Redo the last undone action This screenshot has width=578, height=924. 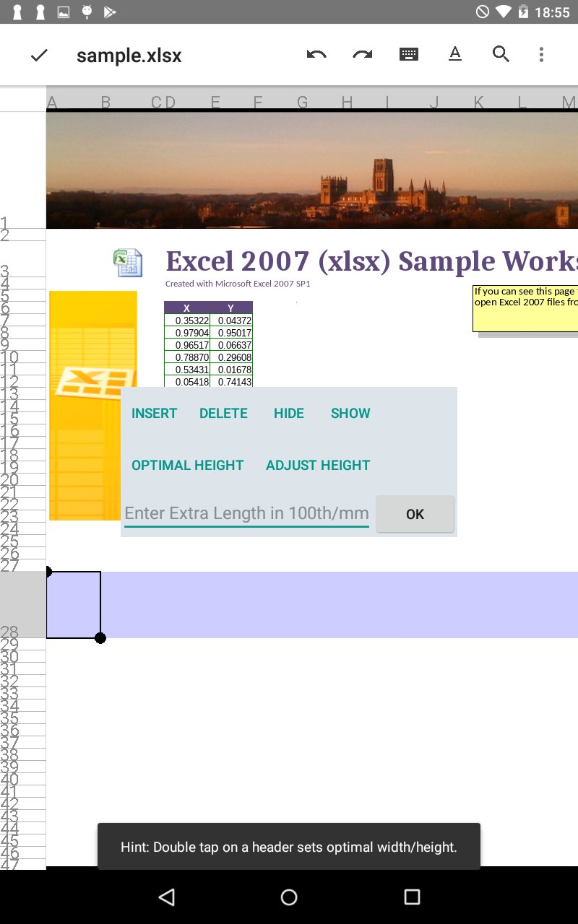tap(363, 54)
